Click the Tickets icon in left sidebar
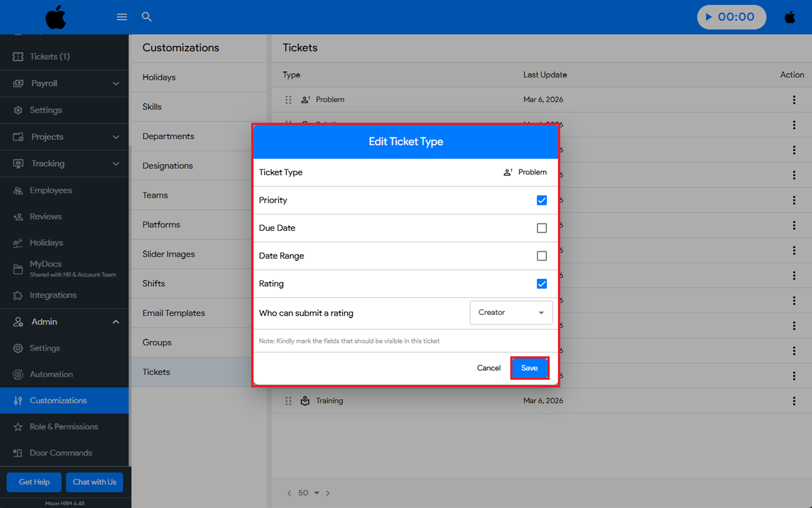This screenshot has height=508, width=812. (x=18, y=56)
